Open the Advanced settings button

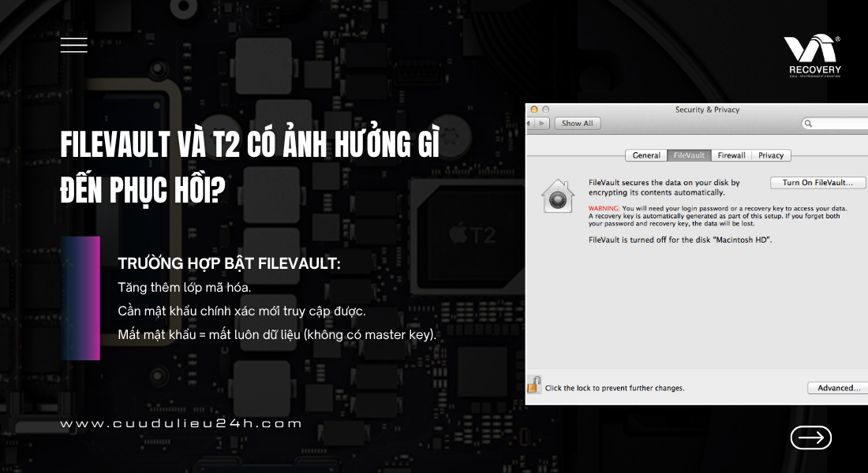(837, 388)
